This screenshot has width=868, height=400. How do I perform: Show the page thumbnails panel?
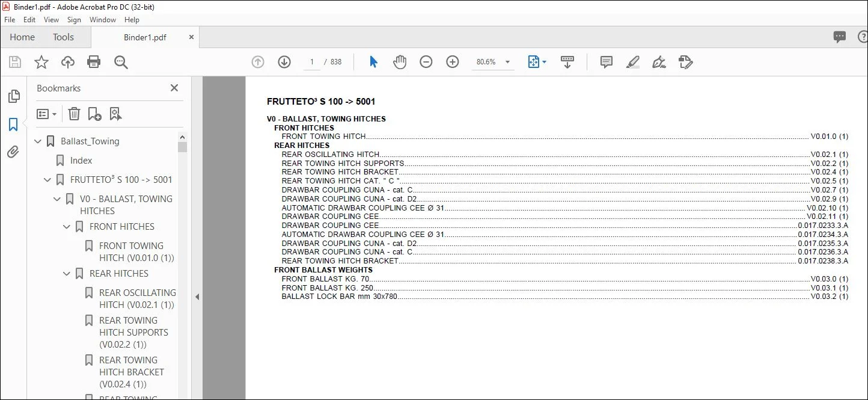pyautogui.click(x=13, y=96)
